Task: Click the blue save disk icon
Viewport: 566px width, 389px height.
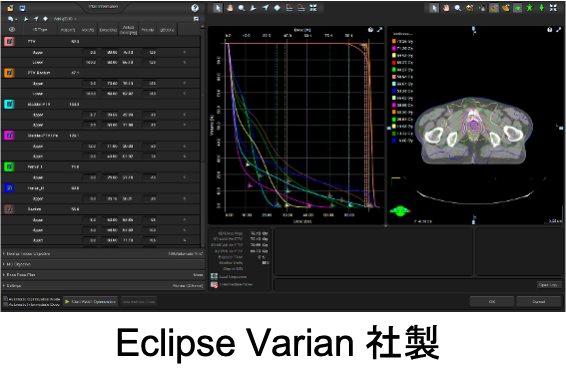Action: coord(22,8)
